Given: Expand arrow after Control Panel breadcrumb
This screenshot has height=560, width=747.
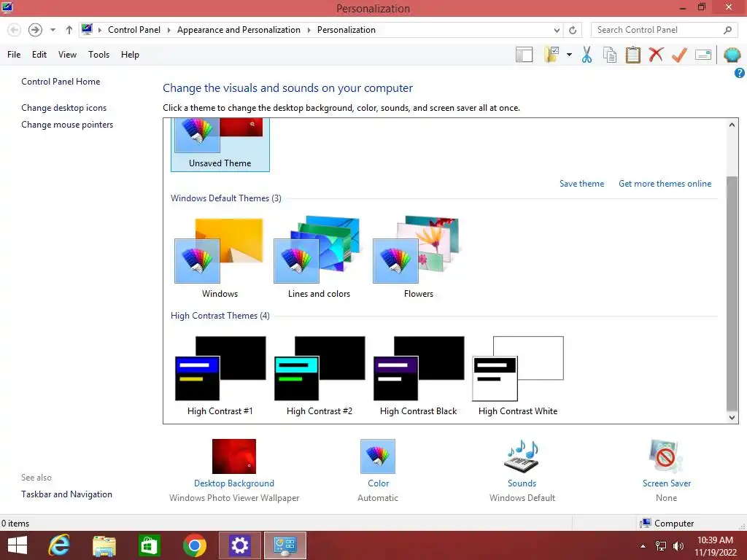Looking at the screenshot, I should tap(169, 30).
